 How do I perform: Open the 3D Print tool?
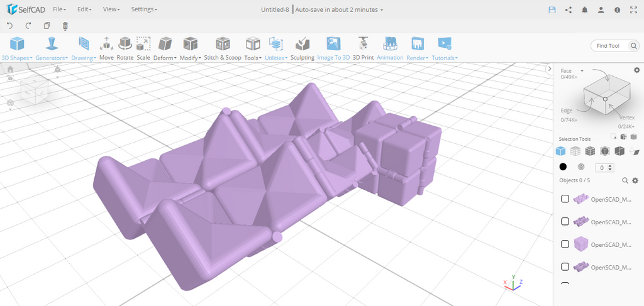coord(364,48)
